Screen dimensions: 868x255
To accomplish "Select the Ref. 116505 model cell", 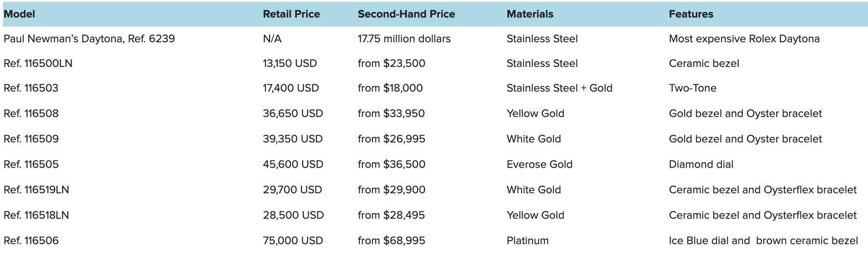I will click(31, 164).
